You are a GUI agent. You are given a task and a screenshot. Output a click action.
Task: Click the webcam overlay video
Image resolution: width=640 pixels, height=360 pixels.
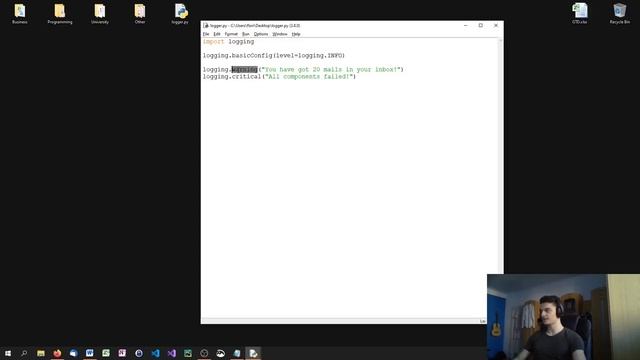point(563,317)
